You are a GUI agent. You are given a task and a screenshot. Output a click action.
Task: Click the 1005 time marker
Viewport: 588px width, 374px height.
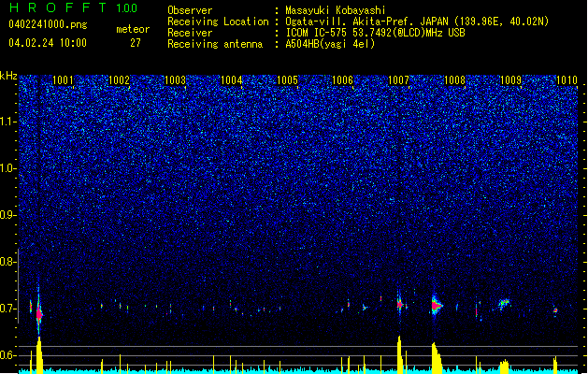pos(287,80)
